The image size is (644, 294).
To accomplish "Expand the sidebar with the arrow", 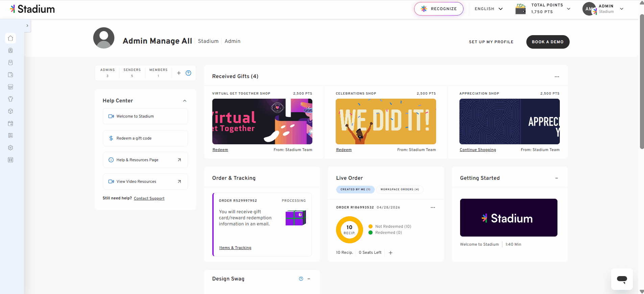I will point(27,26).
